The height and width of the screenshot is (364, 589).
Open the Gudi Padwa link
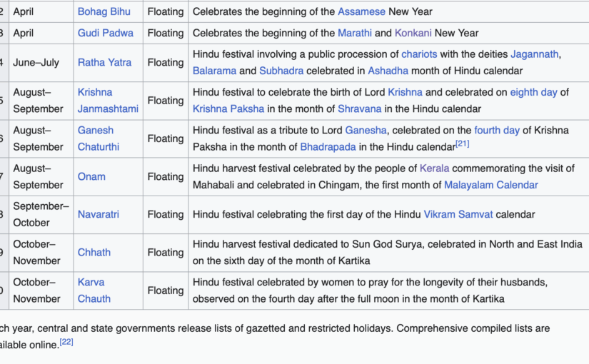coord(106,33)
